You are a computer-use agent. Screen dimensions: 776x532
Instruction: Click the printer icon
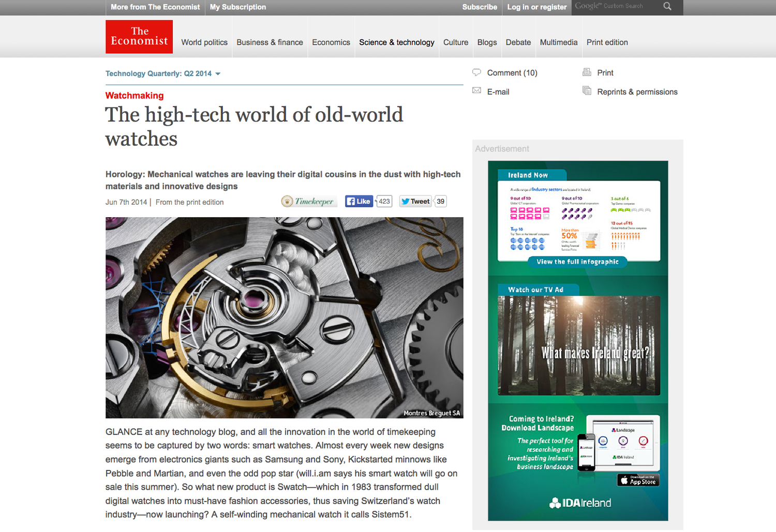(587, 72)
